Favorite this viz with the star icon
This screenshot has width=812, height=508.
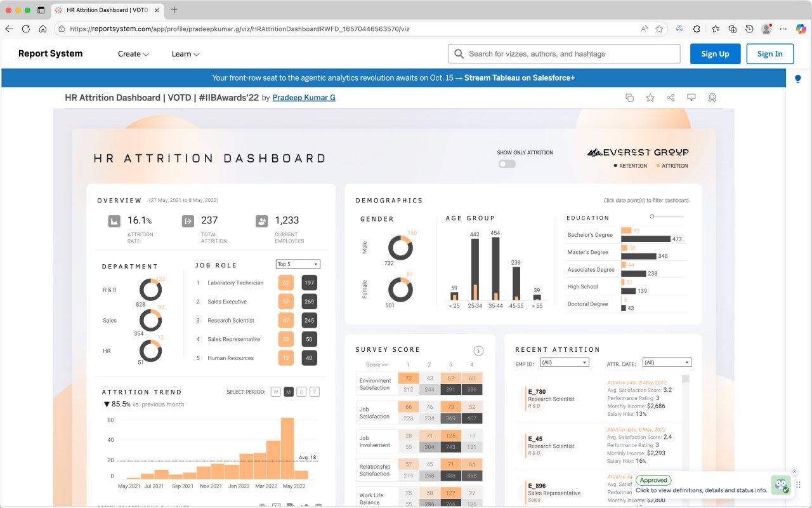[650, 98]
